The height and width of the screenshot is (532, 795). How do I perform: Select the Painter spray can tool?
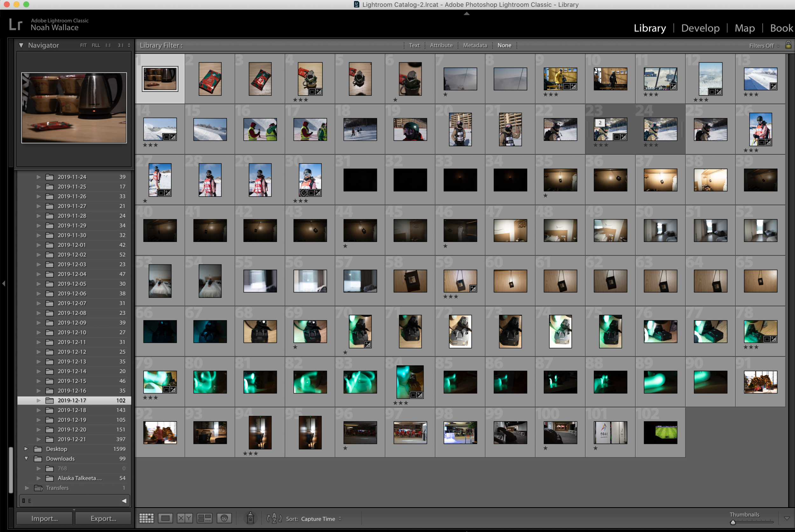[x=250, y=518]
